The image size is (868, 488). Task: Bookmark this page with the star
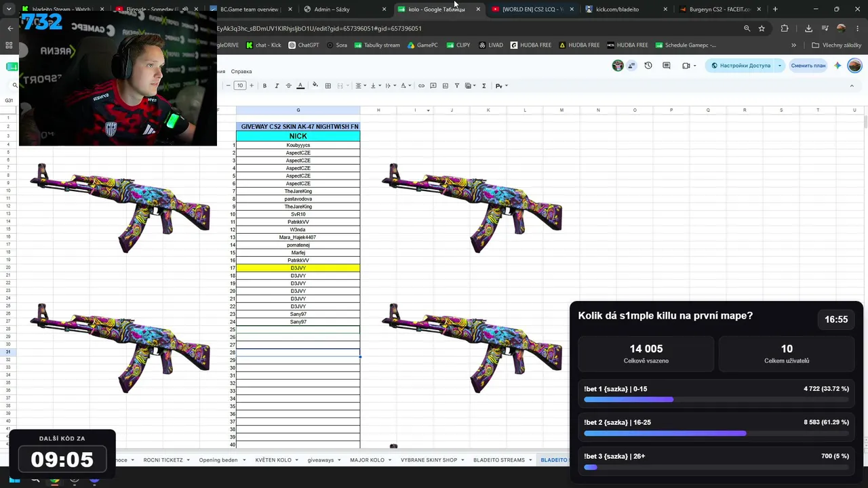point(762,28)
